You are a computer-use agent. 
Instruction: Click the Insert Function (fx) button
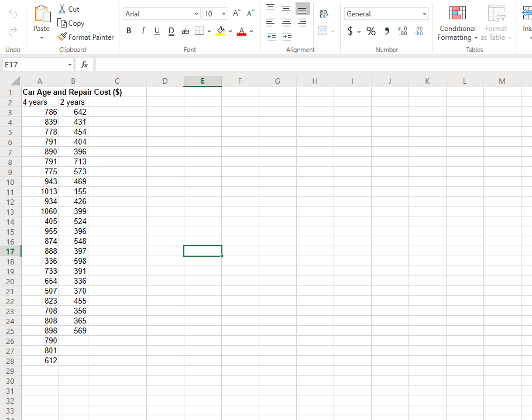(x=84, y=63)
